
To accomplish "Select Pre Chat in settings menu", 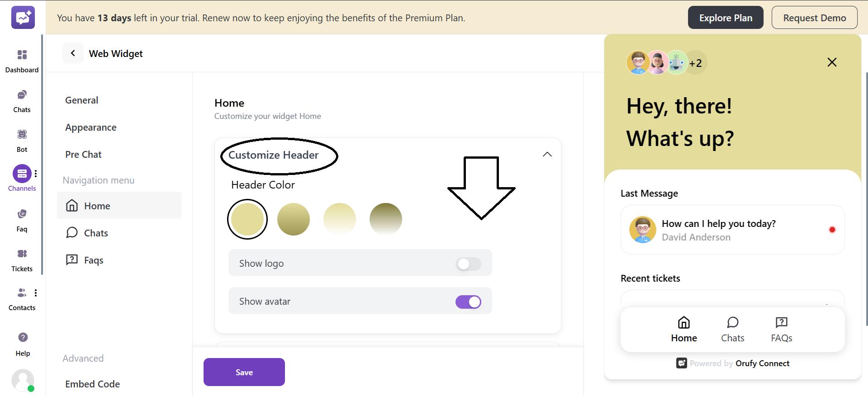I will click(x=83, y=155).
